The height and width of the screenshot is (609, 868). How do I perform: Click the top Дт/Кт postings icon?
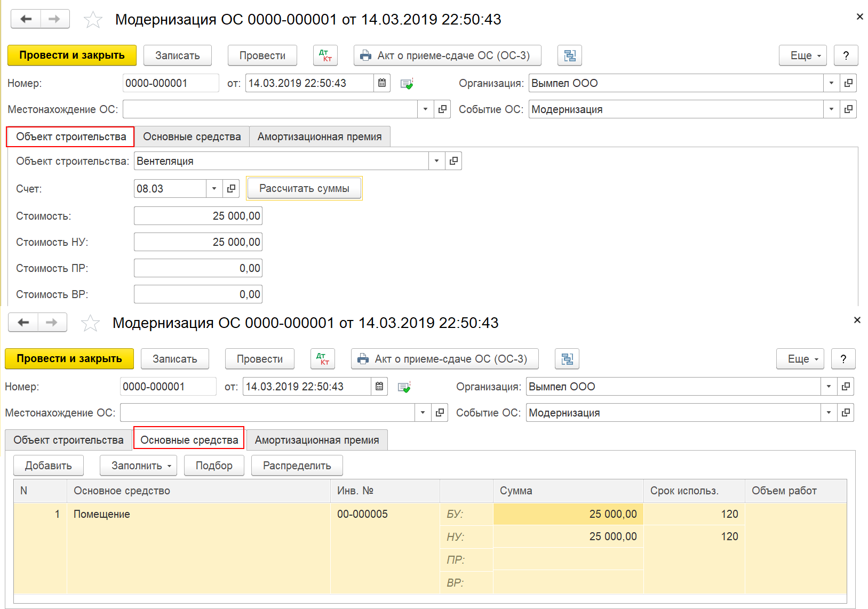click(x=325, y=55)
